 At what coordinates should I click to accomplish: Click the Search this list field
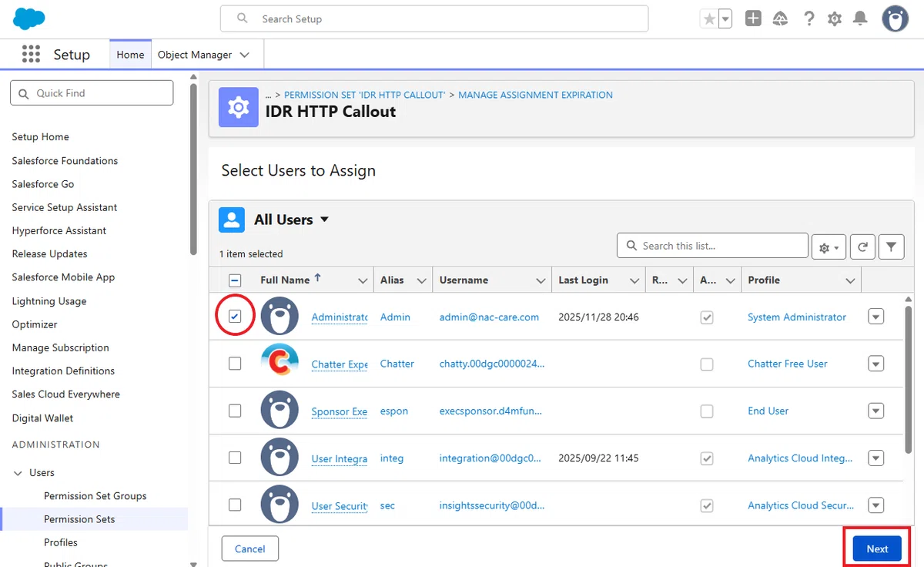(x=712, y=246)
